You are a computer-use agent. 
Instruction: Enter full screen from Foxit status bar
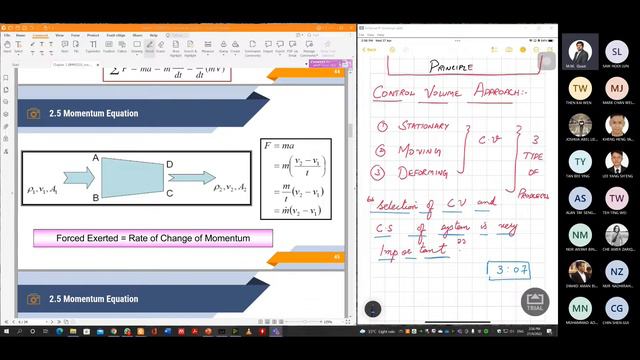(x=348, y=322)
